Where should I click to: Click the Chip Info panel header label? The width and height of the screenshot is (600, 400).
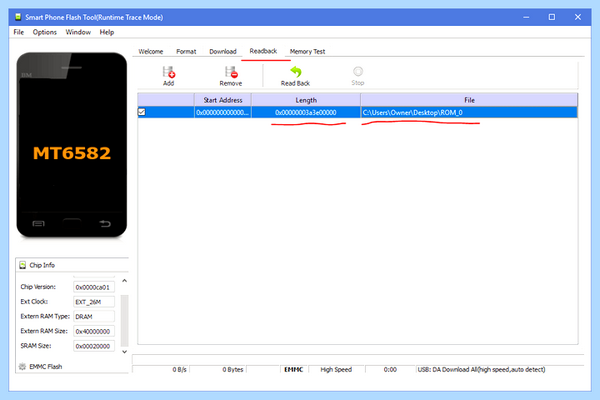pyautogui.click(x=42, y=265)
